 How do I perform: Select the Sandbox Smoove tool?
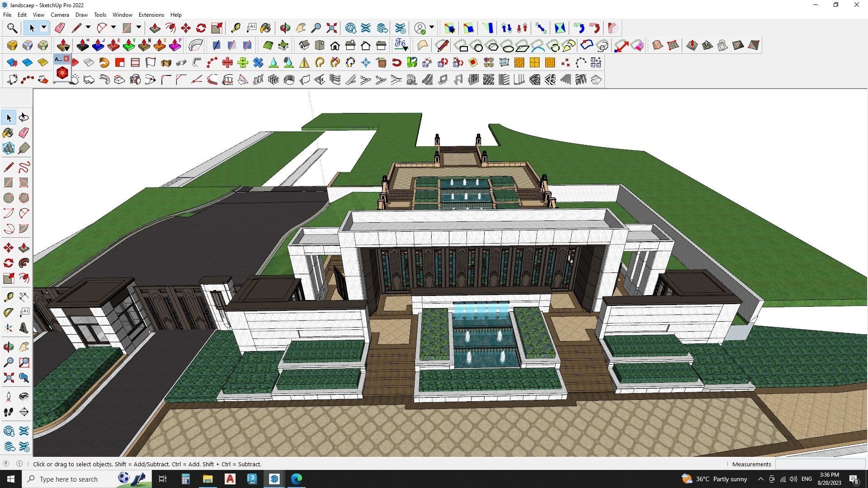[x=692, y=45]
